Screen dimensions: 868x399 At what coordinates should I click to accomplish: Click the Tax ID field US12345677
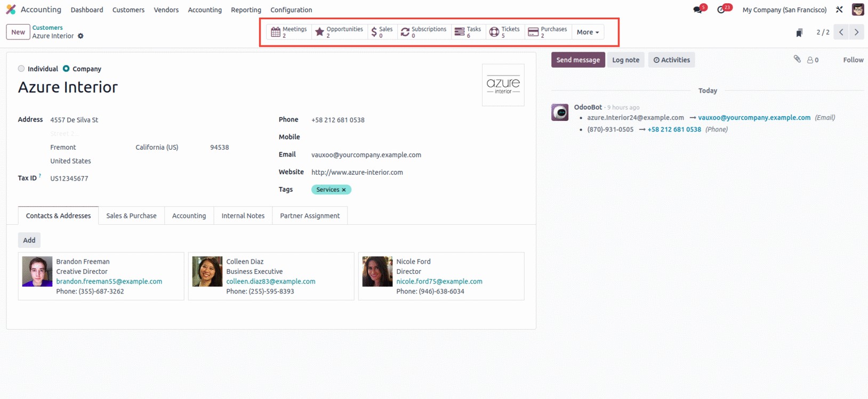click(x=69, y=178)
